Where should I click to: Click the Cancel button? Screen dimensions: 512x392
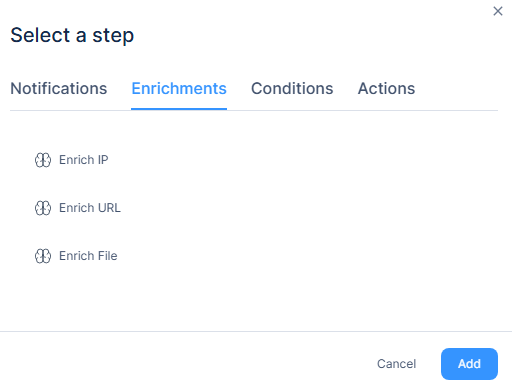(396, 364)
